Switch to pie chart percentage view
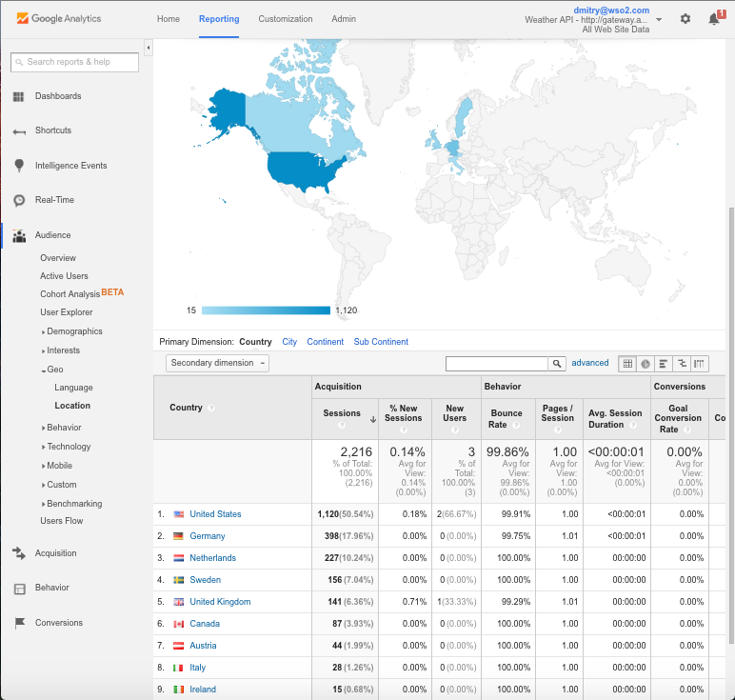This screenshot has height=700, width=735. tap(646, 364)
